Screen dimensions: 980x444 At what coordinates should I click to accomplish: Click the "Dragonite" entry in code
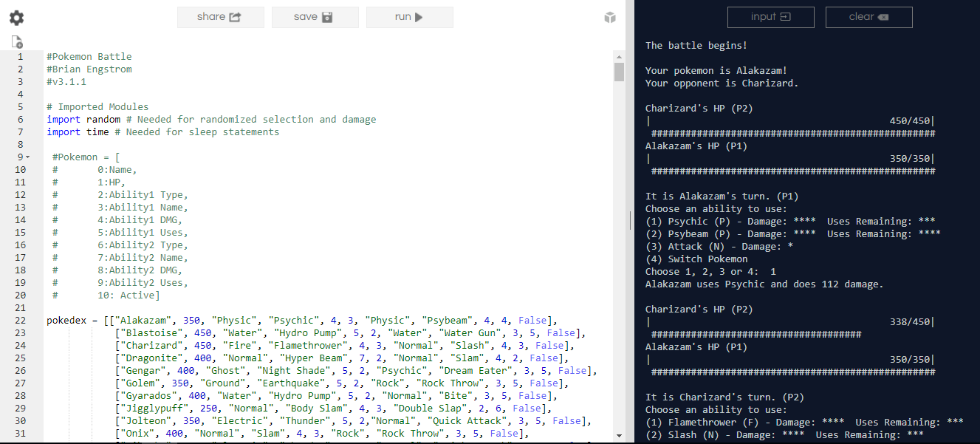point(152,358)
